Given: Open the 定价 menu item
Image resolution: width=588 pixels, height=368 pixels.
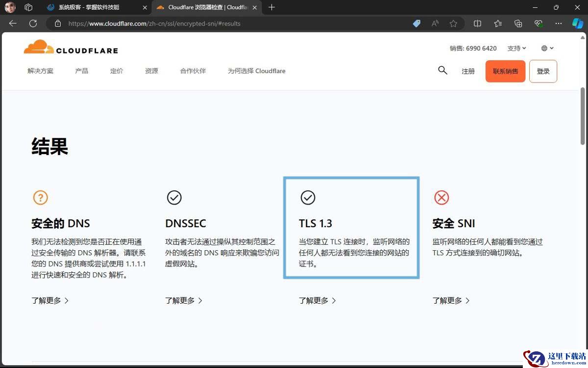Looking at the screenshot, I should point(117,71).
